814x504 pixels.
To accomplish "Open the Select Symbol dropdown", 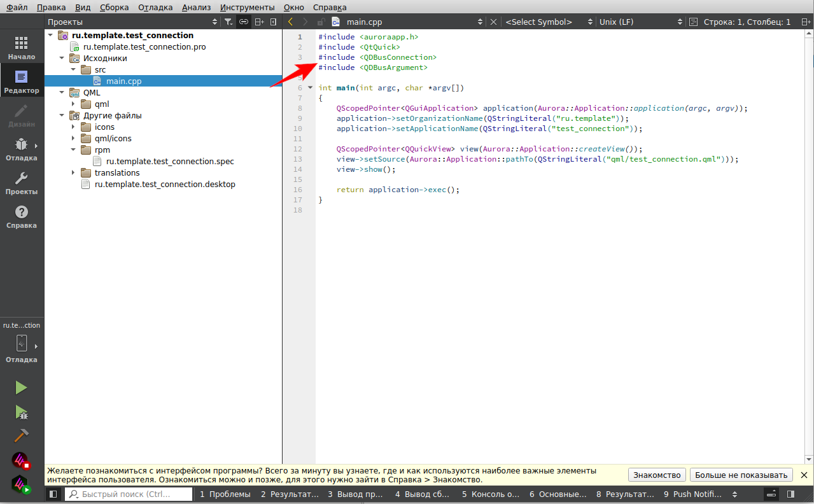I will point(549,22).
